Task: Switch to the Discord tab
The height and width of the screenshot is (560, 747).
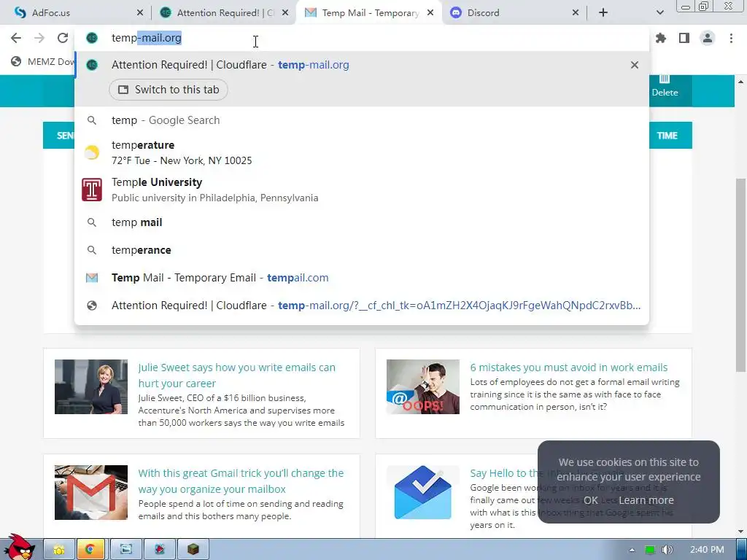Action: [514, 13]
